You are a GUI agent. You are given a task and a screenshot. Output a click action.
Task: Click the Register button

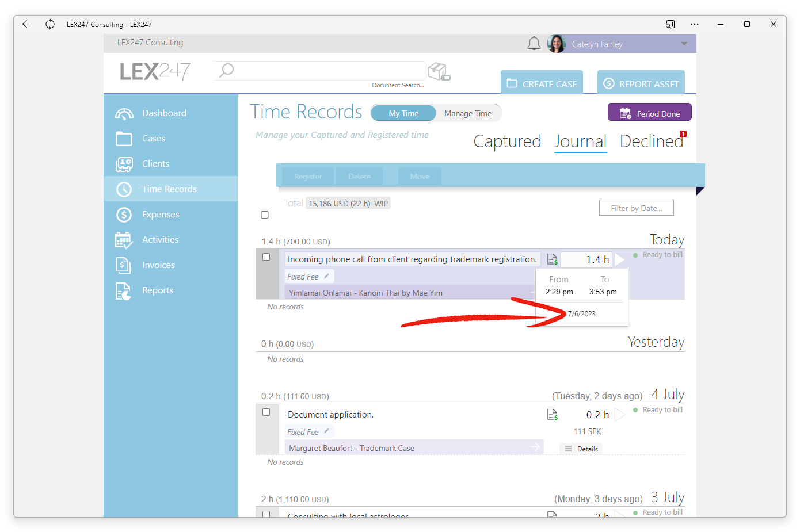pyautogui.click(x=308, y=177)
